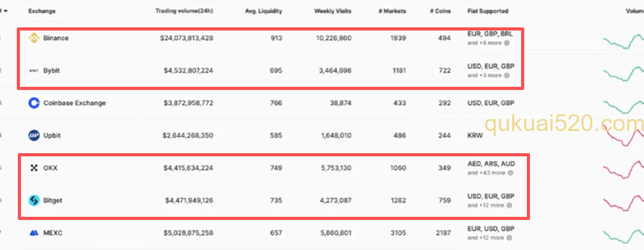Image resolution: width=644 pixels, height=250 pixels.
Task: Click info icon beside Binance '+8 more'
Action: click(507, 43)
